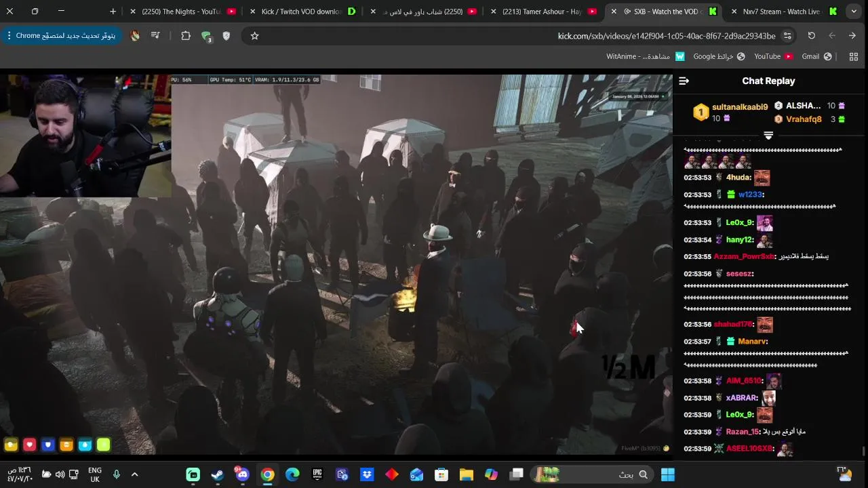Click username sesesz in chat
The height and width of the screenshot is (488, 868).
click(x=739, y=274)
